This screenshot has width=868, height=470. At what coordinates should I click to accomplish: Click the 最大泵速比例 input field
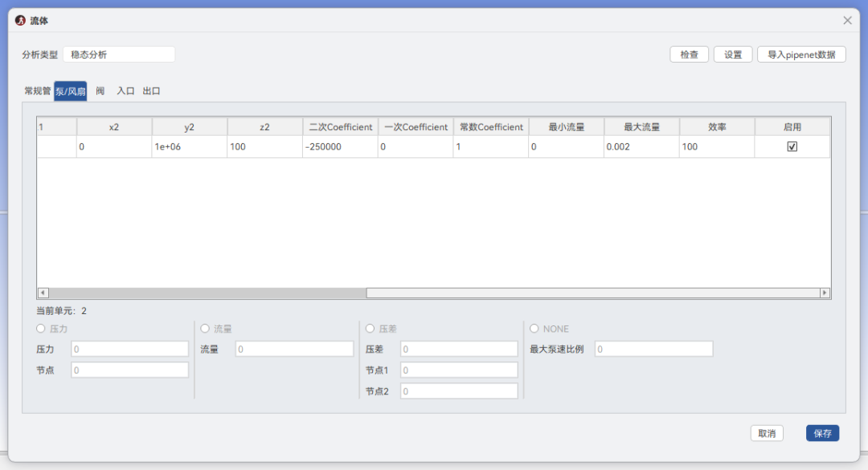(653, 349)
